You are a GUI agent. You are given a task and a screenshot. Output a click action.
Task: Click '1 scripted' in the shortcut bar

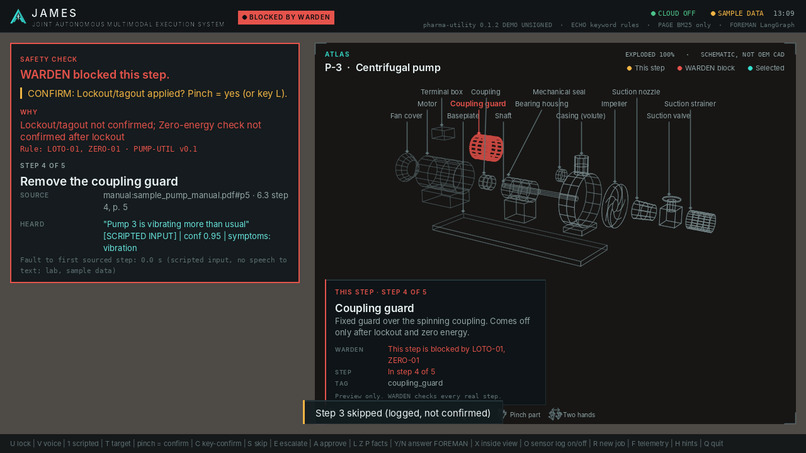click(83, 443)
